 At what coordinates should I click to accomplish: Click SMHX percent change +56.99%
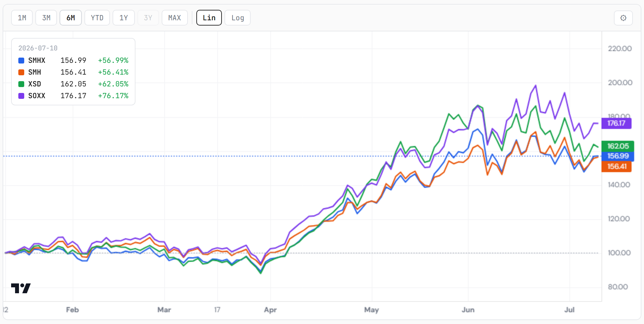[113, 61]
